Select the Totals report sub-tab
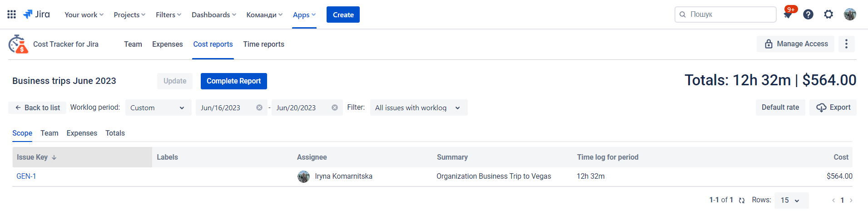This screenshot has width=868, height=215. pyautogui.click(x=115, y=133)
